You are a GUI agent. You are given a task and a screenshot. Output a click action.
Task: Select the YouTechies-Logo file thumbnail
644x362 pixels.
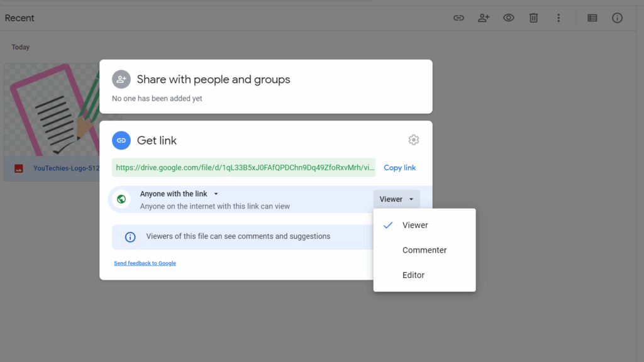[52, 109]
